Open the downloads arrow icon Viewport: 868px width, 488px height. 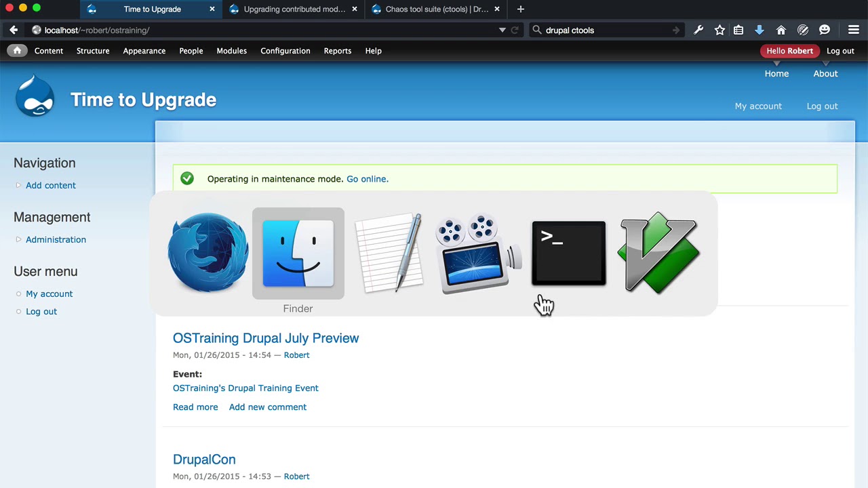click(x=759, y=30)
